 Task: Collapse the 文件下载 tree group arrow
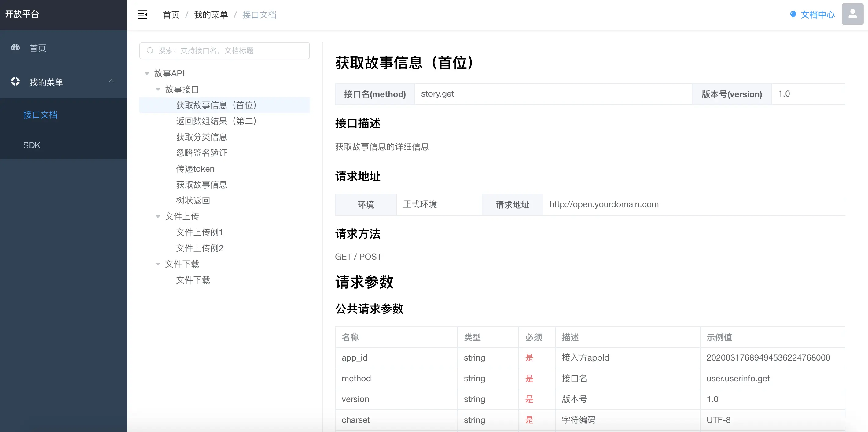[158, 264]
